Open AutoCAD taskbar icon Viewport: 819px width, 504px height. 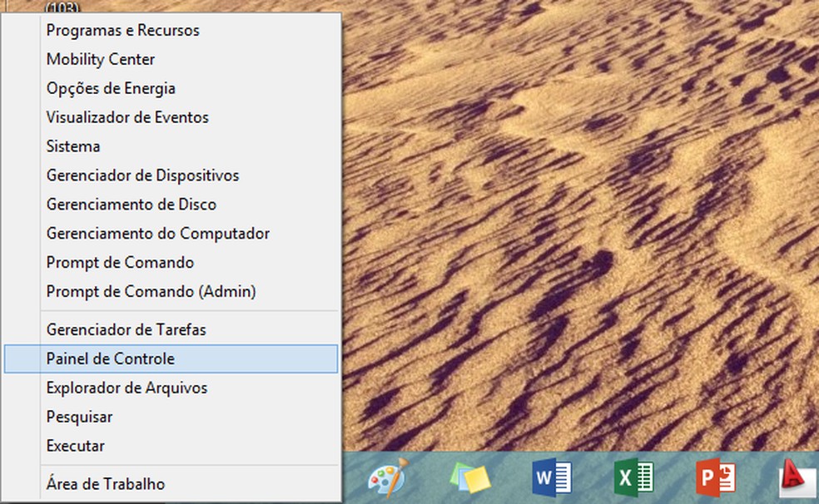pos(797,477)
